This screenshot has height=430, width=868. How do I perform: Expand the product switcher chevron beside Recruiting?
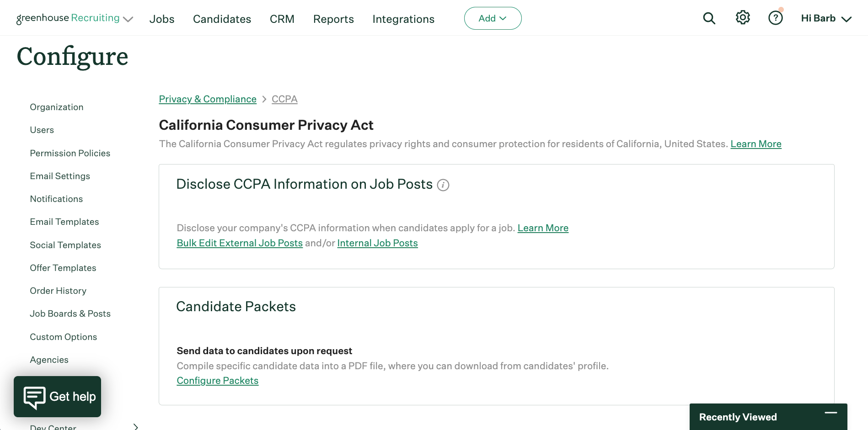click(129, 19)
